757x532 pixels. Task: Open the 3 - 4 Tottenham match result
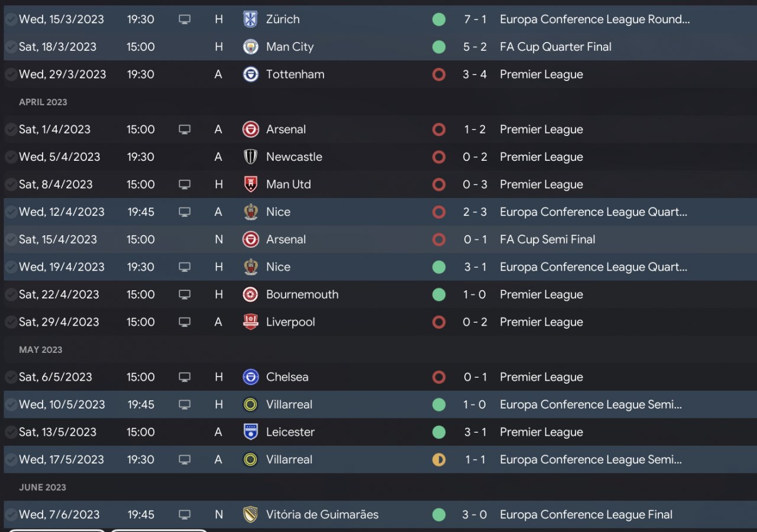coord(475,74)
